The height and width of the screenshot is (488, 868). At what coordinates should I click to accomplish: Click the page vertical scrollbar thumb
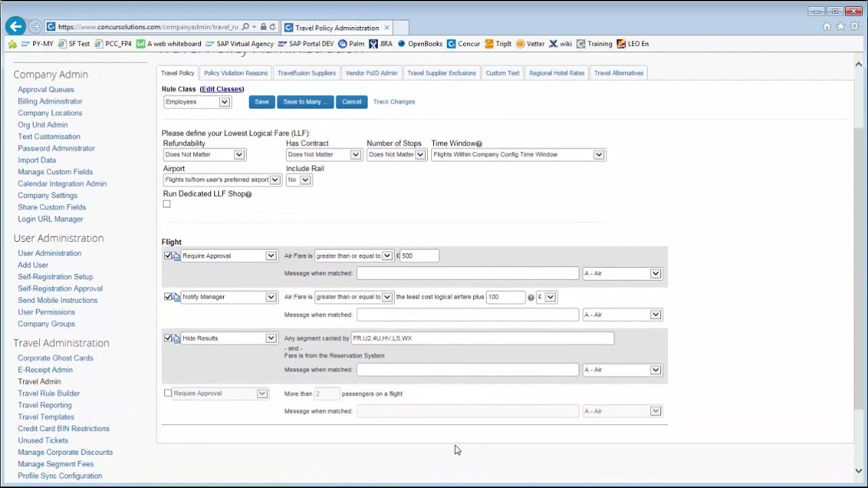point(859,268)
